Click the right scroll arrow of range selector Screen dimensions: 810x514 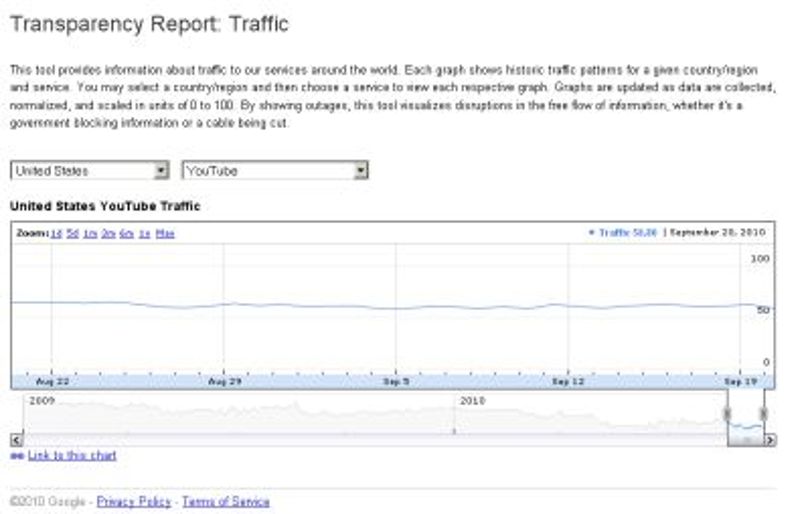(770, 440)
